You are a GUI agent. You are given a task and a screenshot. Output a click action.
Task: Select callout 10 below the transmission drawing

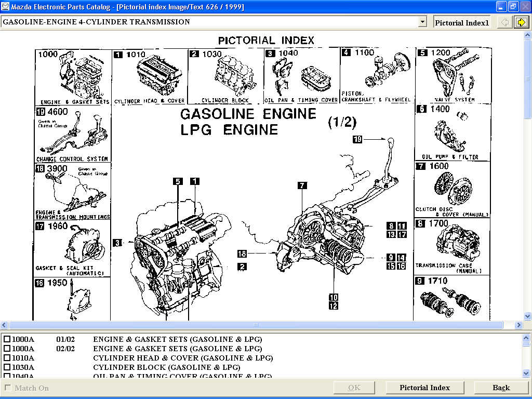tap(334, 298)
